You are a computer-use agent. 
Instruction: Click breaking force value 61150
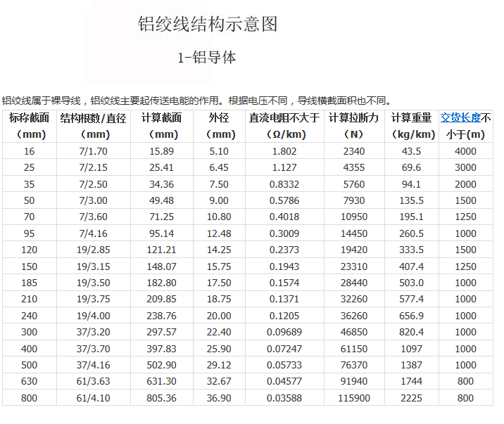354,349
